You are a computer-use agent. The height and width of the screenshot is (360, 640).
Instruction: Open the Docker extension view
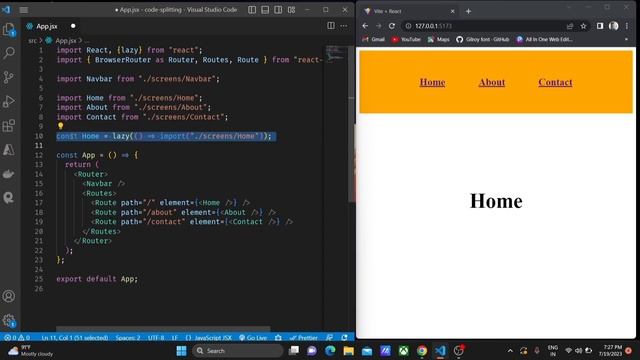pyautogui.click(x=9, y=174)
